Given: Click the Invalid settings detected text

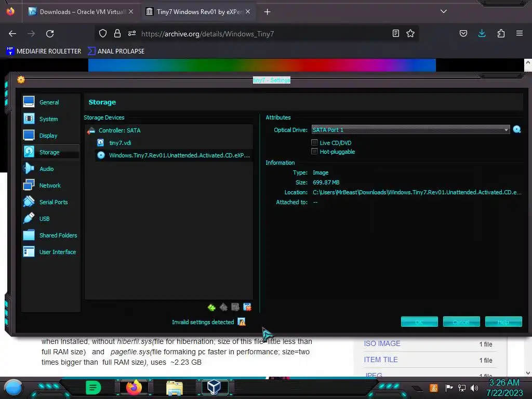Looking at the screenshot, I should tap(203, 322).
